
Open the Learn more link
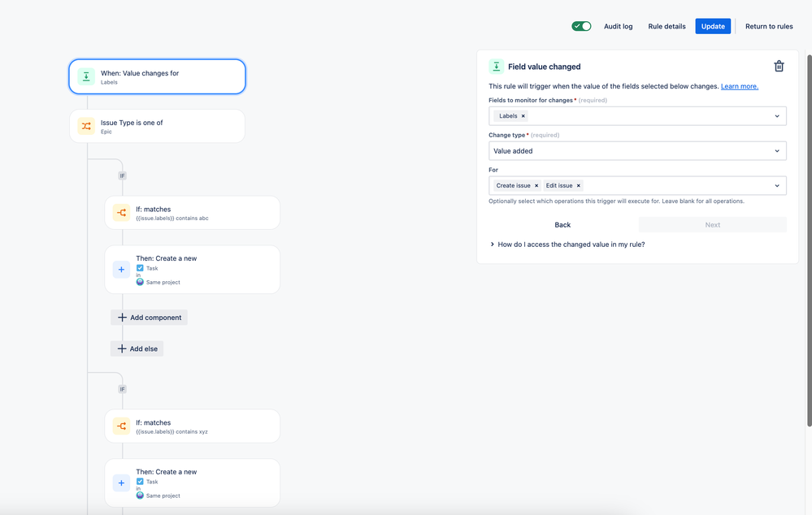coord(739,86)
